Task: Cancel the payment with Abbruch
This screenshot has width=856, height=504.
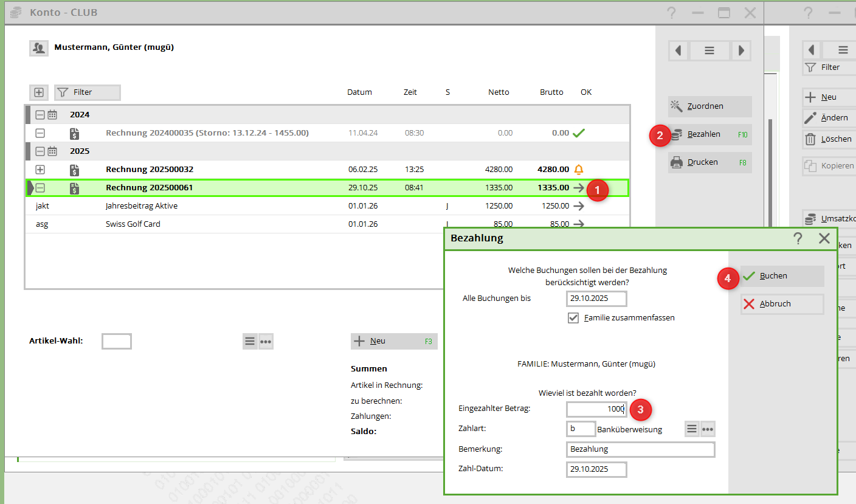Action: click(x=782, y=304)
